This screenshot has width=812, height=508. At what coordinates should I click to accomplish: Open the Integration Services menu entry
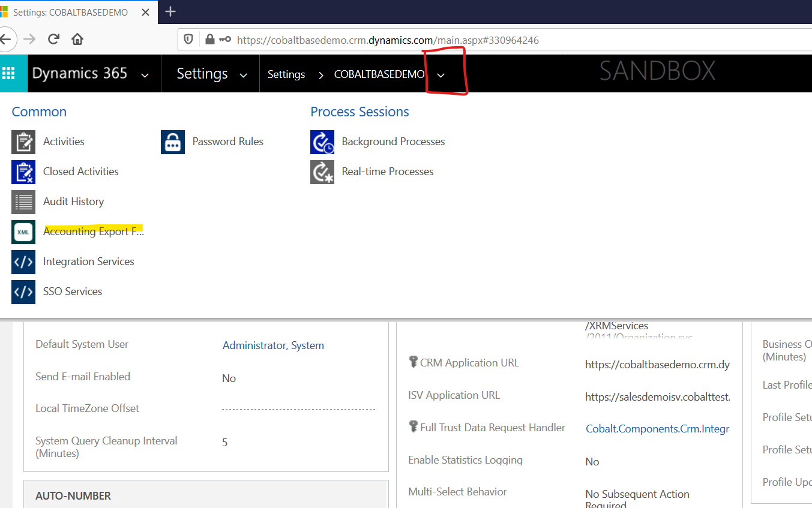coord(89,261)
